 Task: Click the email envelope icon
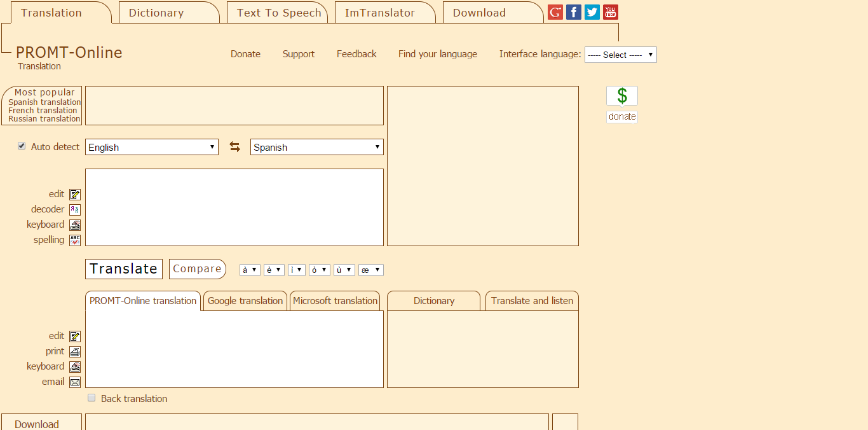click(x=75, y=382)
